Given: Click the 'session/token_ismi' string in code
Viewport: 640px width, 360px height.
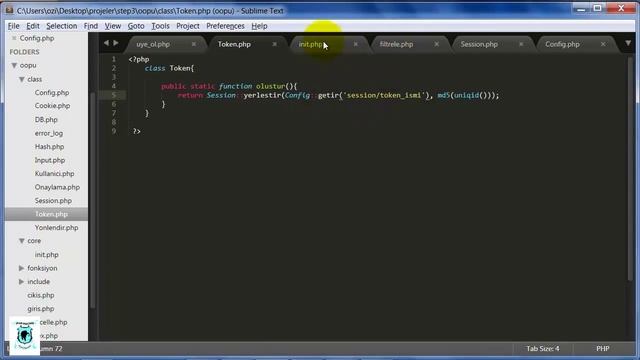Looking at the screenshot, I should [x=384, y=95].
